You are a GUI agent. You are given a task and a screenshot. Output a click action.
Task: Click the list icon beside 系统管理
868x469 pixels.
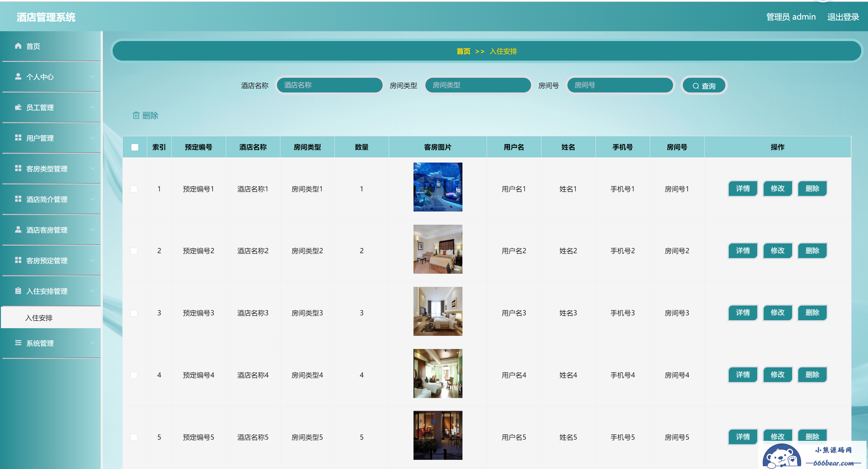pos(18,343)
